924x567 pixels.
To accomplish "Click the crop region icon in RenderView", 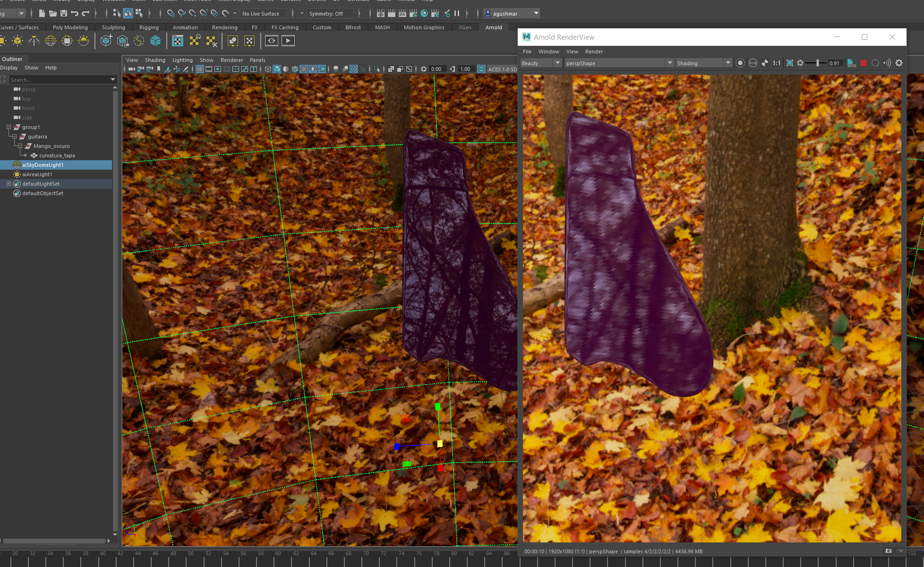I will pos(790,63).
